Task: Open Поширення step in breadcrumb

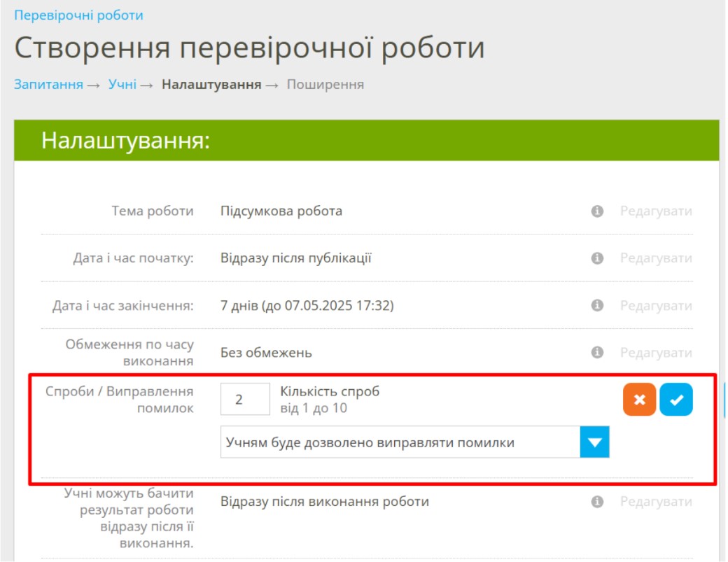Action: [325, 85]
